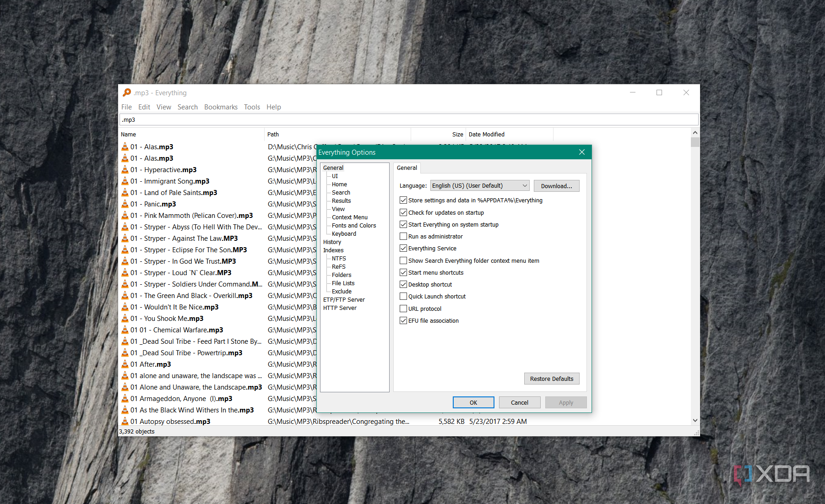Open the Tools menu
The height and width of the screenshot is (504, 825).
pos(252,107)
